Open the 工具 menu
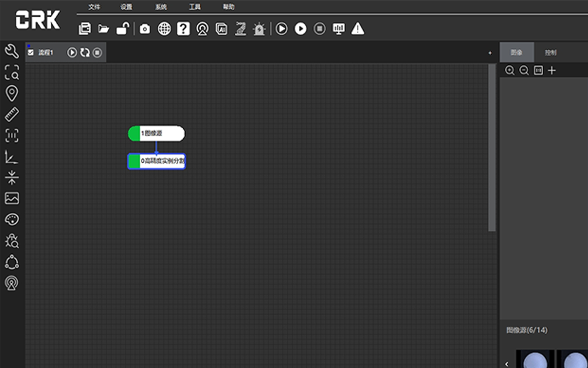This screenshot has height=368, width=588. pos(195,7)
